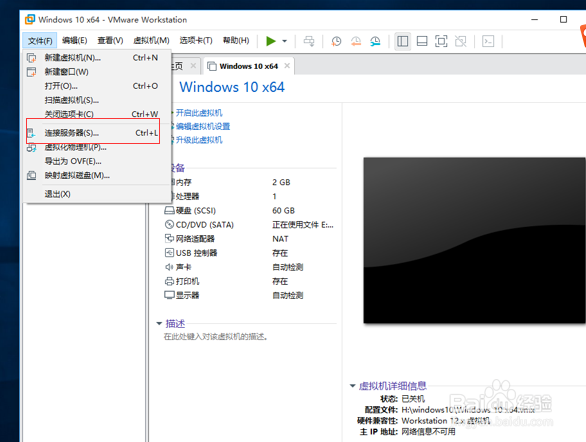Image resolution: width=586 pixels, height=442 pixels.
Task: Click the new virtual machine menu icon
Action: tap(32, 58)
